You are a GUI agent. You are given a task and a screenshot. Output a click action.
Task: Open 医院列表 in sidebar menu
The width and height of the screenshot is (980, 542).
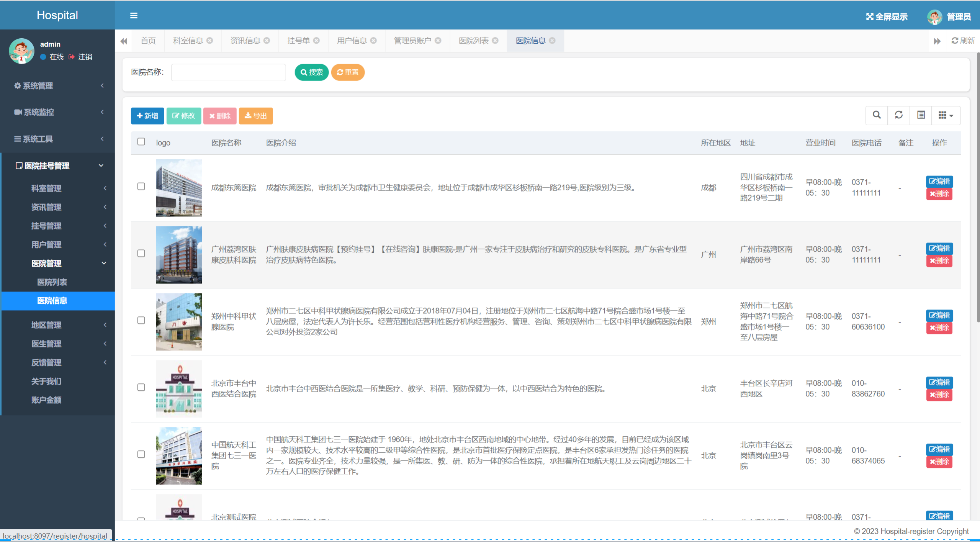(52, 282)
